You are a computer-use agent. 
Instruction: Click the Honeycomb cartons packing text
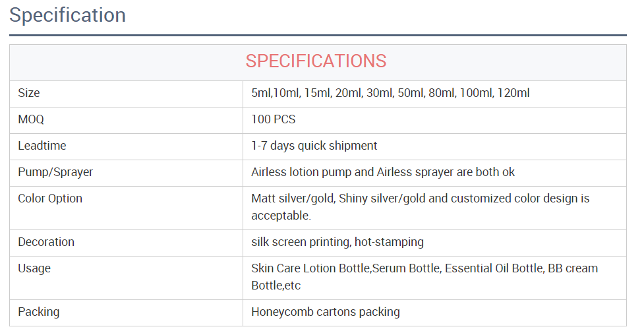pyautogui.click(x=325, y=312)
